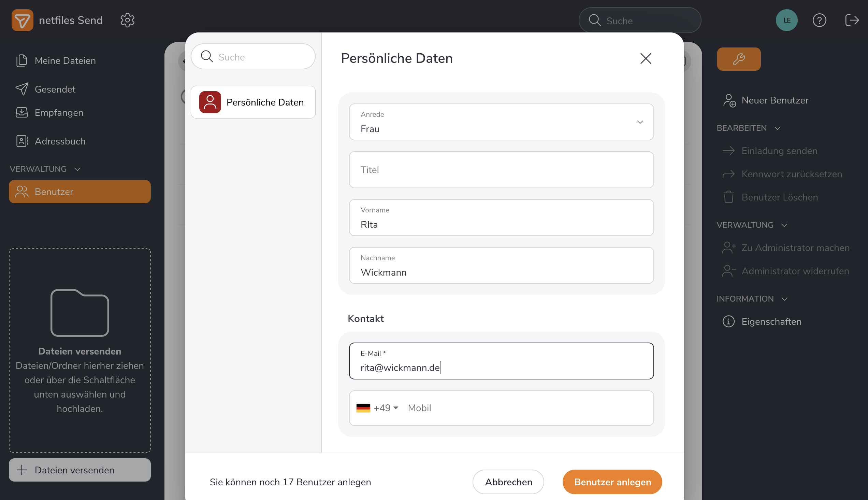The height and width of the screenshot is (500, 868).
Task: Select the Persönliche Daten tab
Action: 253,102
